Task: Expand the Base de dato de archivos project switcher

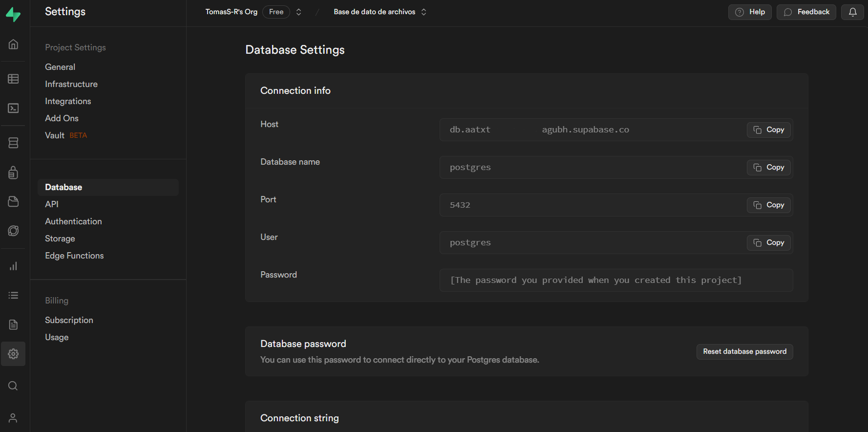Action: click(423, 12)
